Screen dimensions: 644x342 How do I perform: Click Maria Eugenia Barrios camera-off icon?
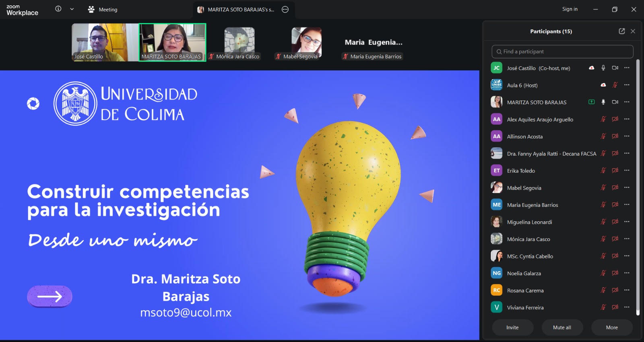[x=615, y=205]
